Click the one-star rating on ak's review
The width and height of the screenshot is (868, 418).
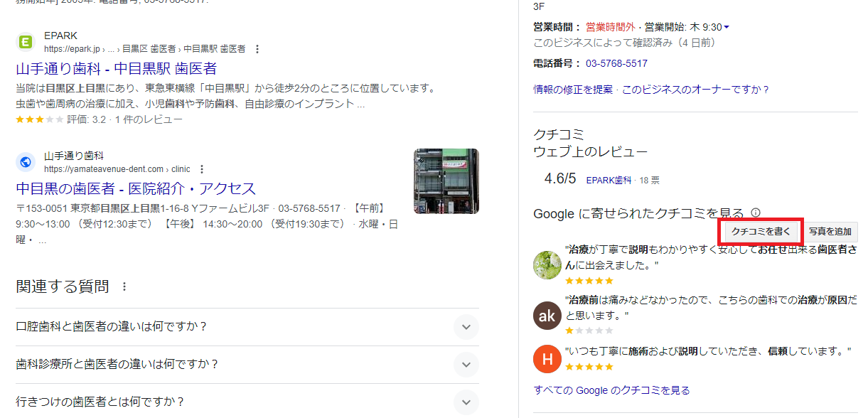point(589,330)
